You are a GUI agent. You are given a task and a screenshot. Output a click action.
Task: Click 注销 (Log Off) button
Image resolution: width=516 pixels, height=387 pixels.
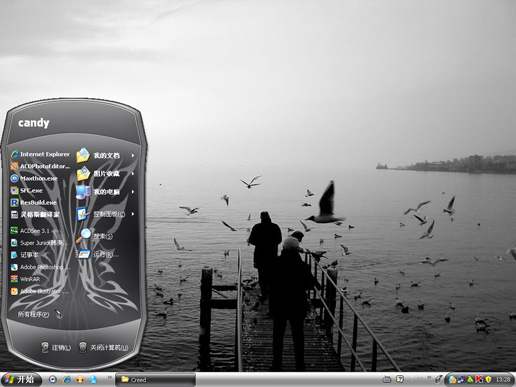56,348
